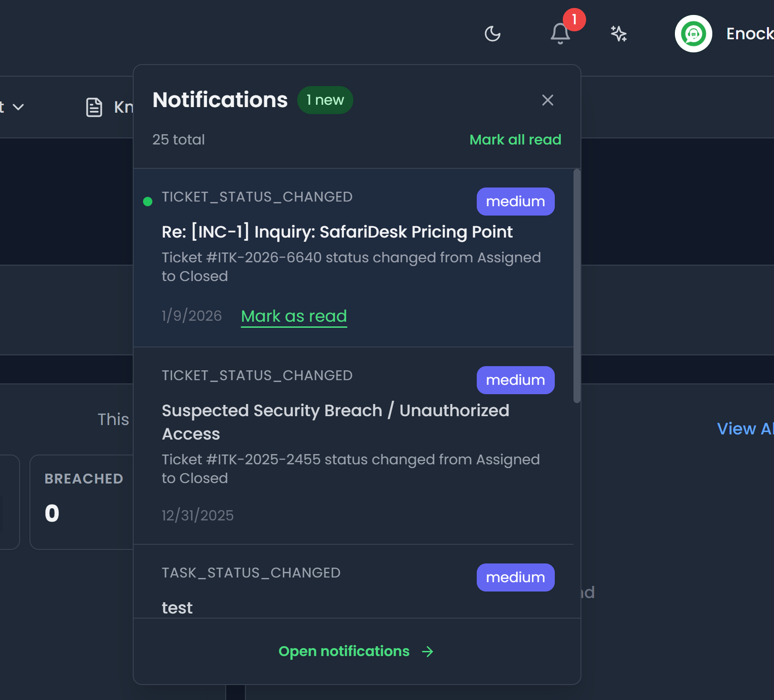Viewport: 774px width, 700px height.
Task: Click the medium badge on the SafariDesk notification
Action: click(x=515, y=202)
